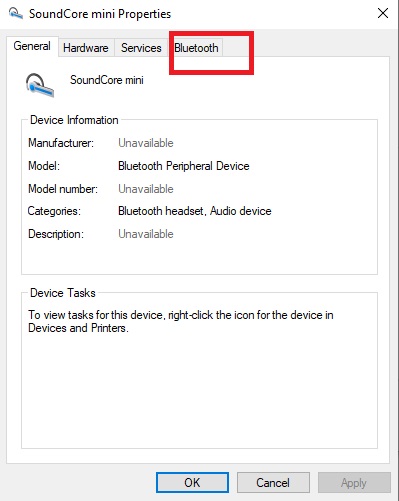
Task: Click the OK button
Action: (x=192, y=482)
